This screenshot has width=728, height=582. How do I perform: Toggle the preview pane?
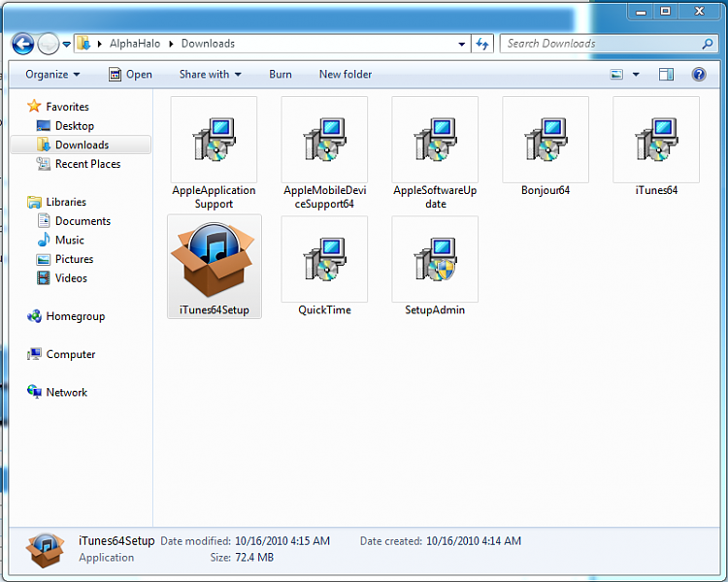click(666, 75)
